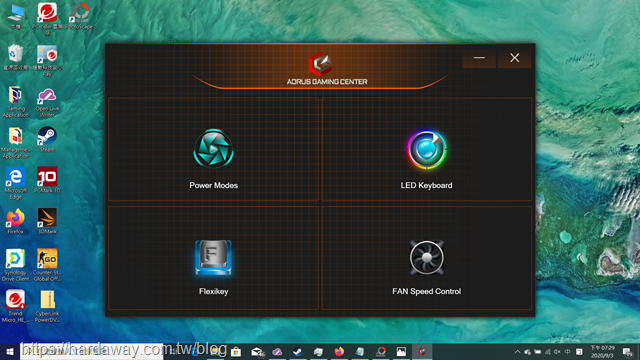Select the Open Live Writer shortcut
The image size is (640, 360).
(47, 103)
